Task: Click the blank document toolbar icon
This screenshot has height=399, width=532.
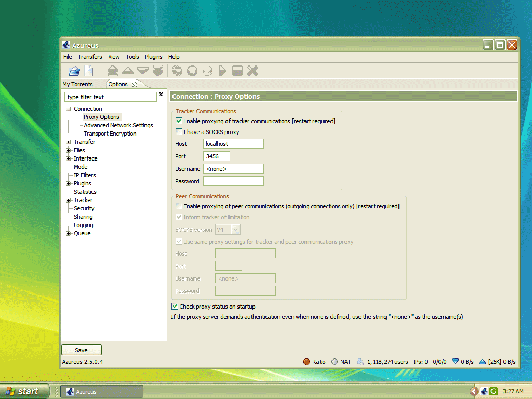Action: pyautogui.click(x=89, y=71)
